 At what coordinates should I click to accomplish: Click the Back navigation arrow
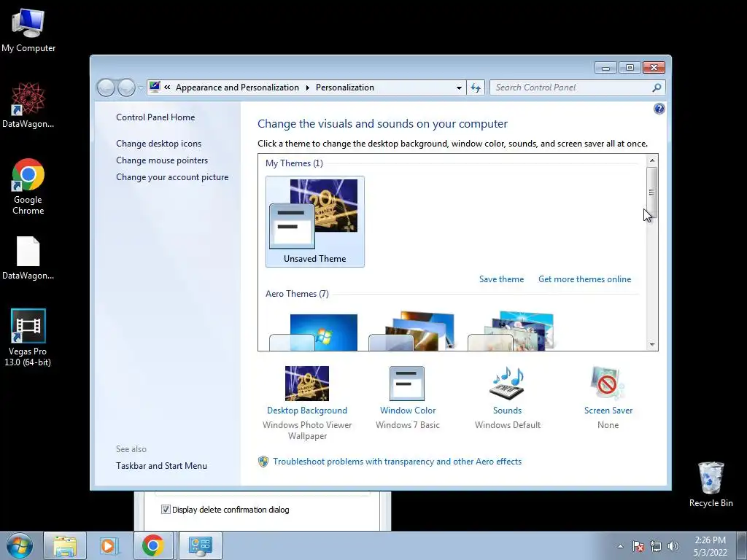[x=106, y=87]
